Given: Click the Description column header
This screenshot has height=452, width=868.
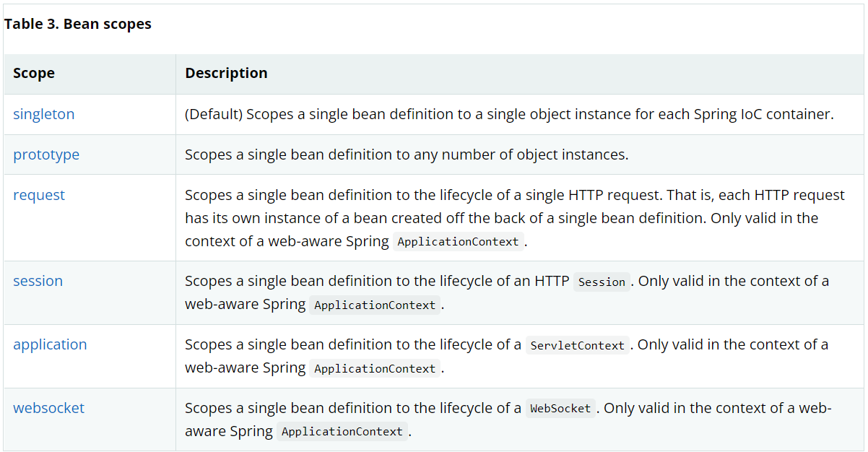Looking at the screenshot, I should 226,73.
